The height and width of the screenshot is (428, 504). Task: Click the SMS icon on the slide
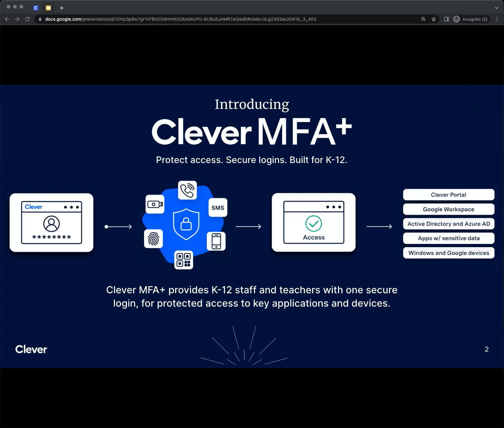click(x=218, y=208)
